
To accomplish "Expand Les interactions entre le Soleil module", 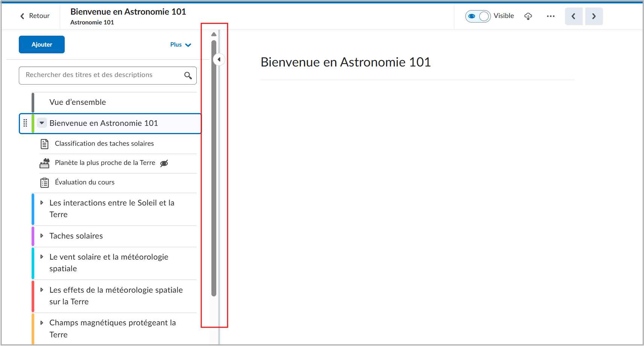I will (x=42, y=203).
